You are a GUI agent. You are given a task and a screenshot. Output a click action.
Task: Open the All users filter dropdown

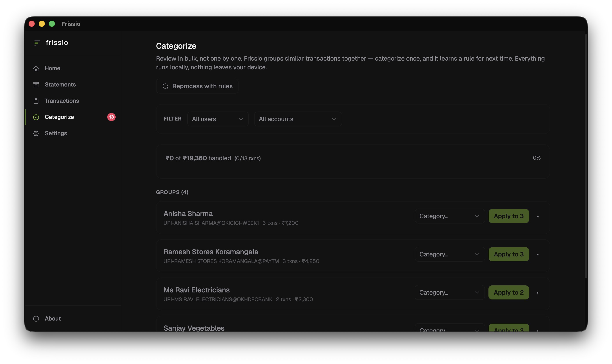[x=218, y=119]
